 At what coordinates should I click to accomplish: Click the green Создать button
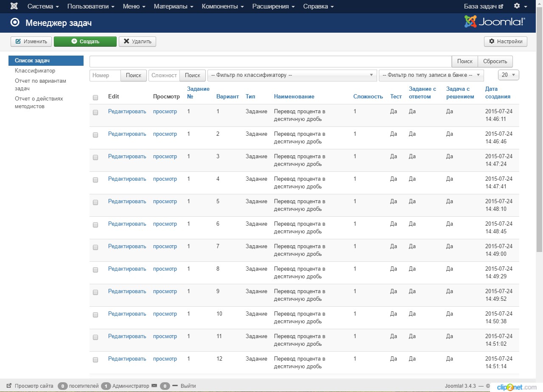pyautogui.click(x=85, y=42)
